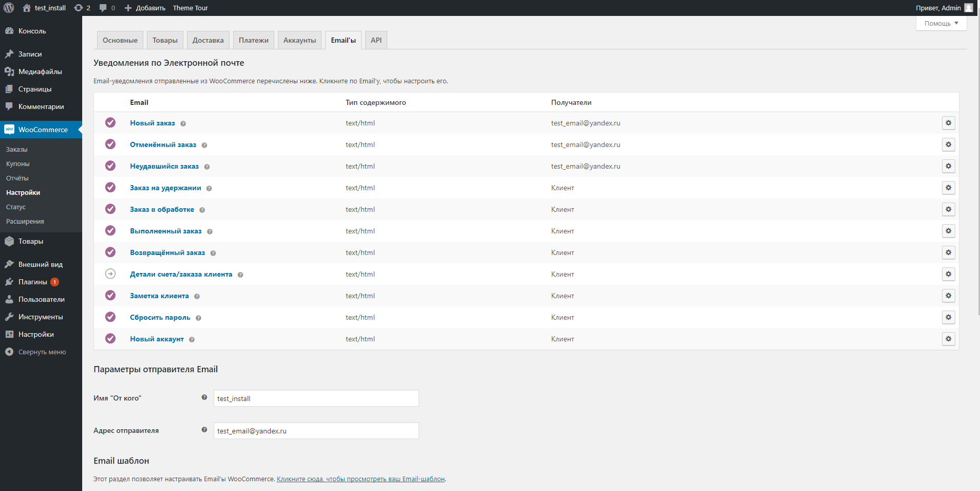980x491 pixels.
Task: Open settings gear for Выполненный заказ
Action: [948, 231]
